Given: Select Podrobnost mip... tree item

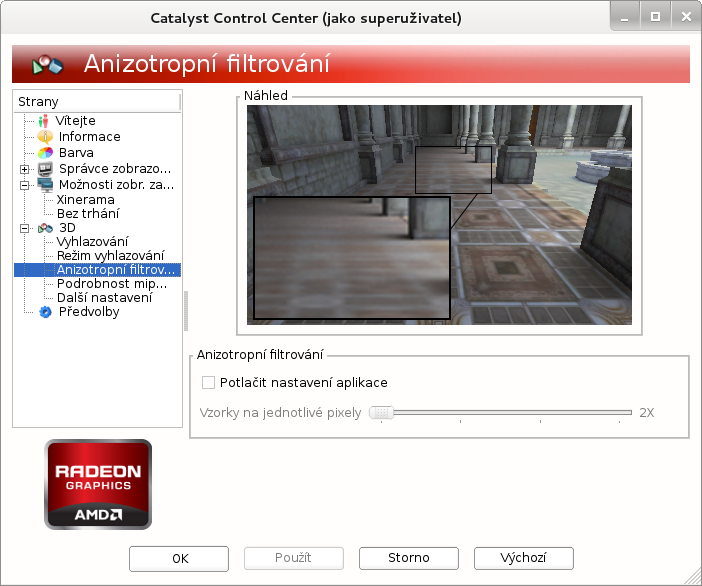Looking at the screenshot, I should click(x=112, y=284).
